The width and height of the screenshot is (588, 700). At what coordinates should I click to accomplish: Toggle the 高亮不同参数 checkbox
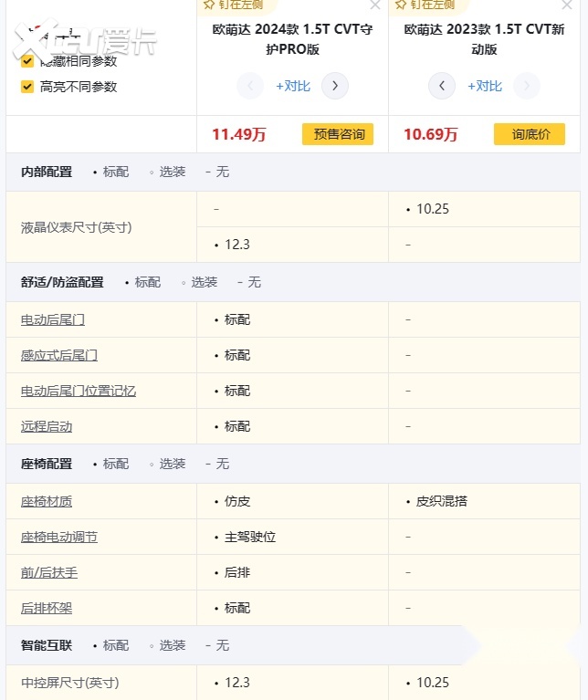pos(27,87)
